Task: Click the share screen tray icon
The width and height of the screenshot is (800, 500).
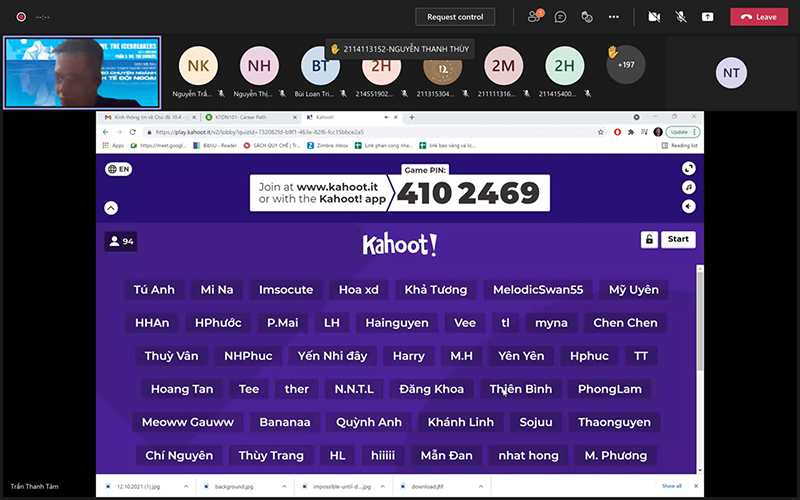Action: (x=707, y=17)
